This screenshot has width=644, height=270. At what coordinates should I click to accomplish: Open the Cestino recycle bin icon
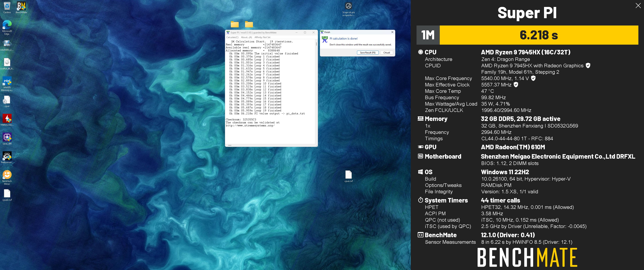pyautogui.click(x=7, y=7)
